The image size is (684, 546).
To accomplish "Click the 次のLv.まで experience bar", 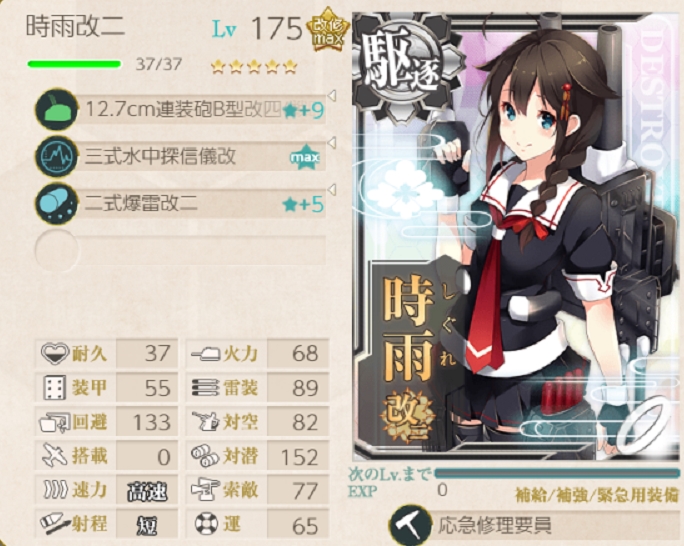I will [557, 474].
